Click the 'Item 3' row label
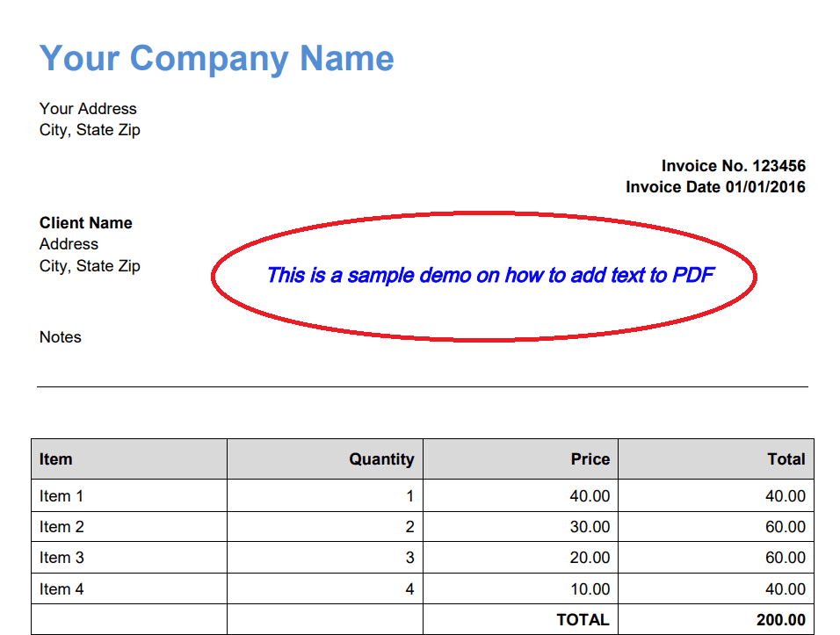The height and width of the screenshot is (635, 840). [62, 558]
